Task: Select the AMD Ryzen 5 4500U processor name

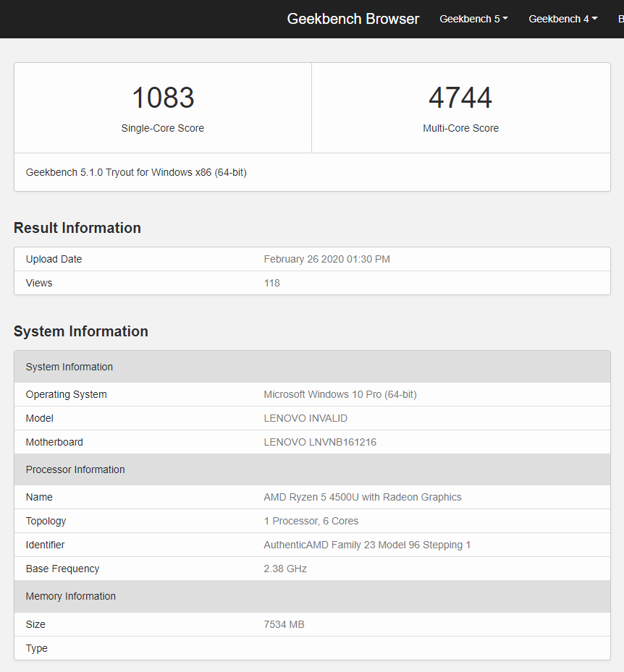Action: pyautogui.click(x=363, y=497)
